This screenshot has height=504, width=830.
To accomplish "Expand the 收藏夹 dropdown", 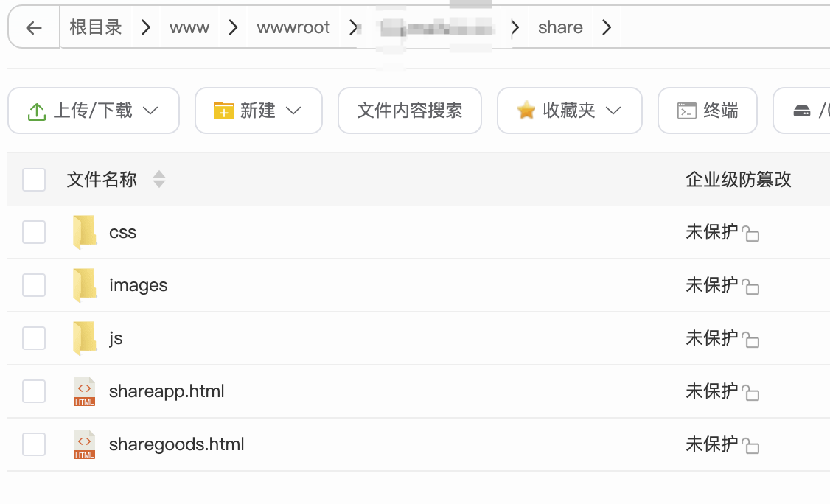I will tap(613, 110).
